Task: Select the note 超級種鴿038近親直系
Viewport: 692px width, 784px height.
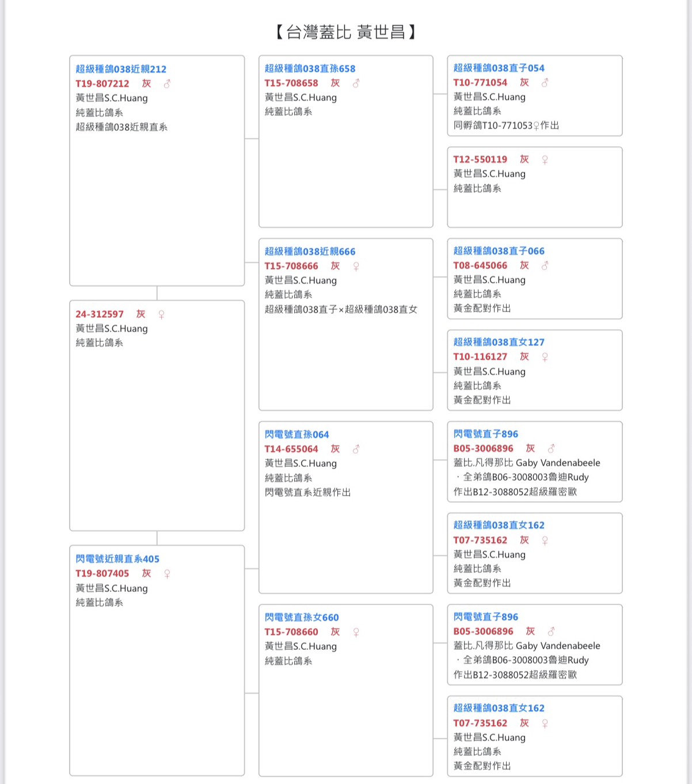Action: click(121, 127)
